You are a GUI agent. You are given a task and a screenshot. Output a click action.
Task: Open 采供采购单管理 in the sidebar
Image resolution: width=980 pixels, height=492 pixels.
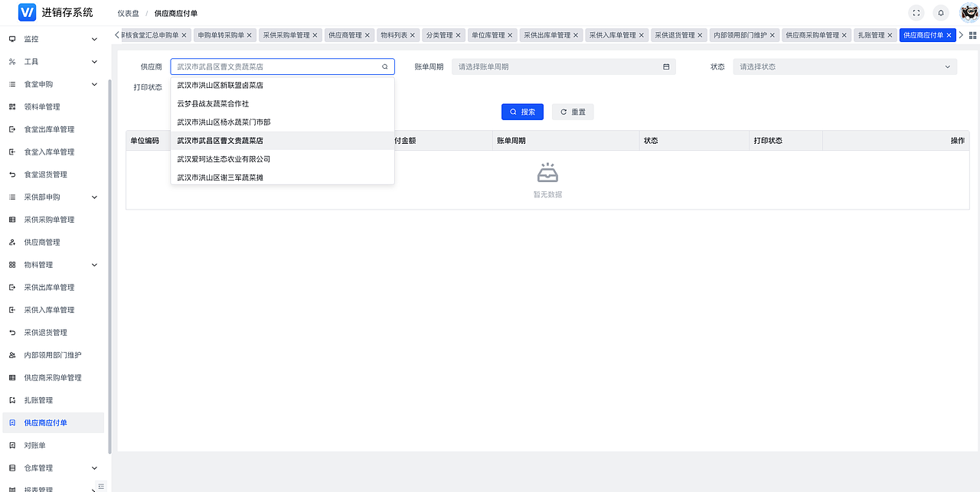coord(52,220)
